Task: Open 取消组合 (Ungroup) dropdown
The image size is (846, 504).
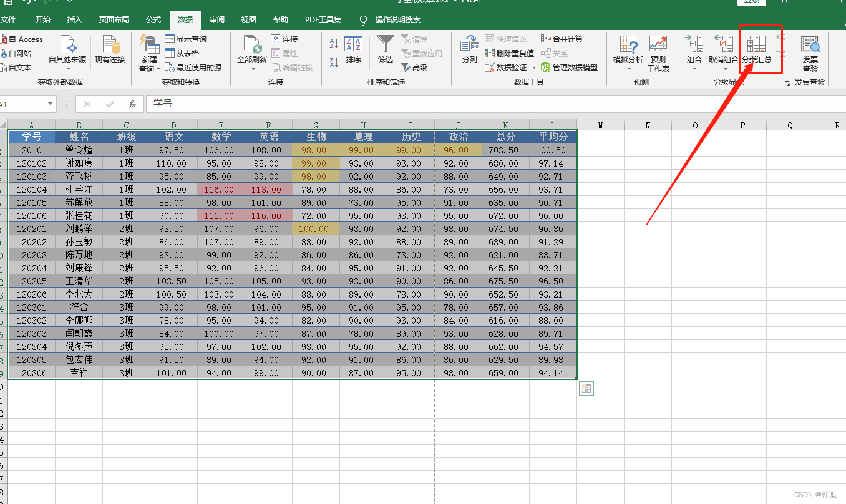Action: tap(724, 54)
